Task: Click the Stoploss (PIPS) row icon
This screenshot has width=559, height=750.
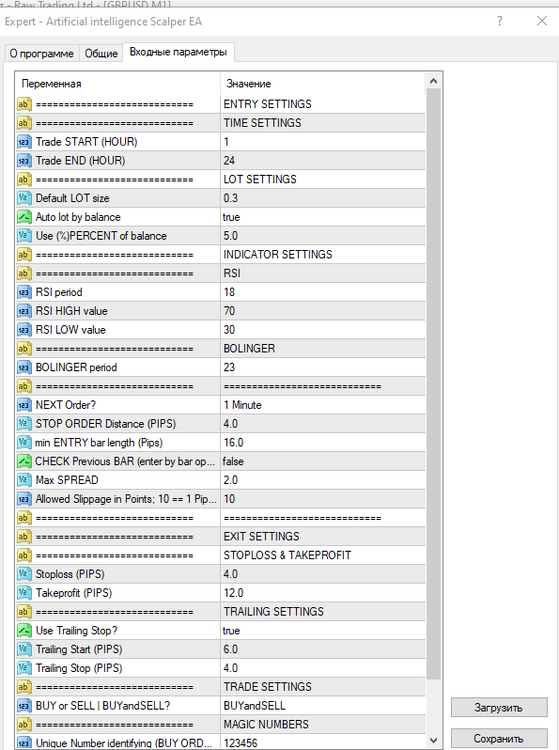Action: 24,574
